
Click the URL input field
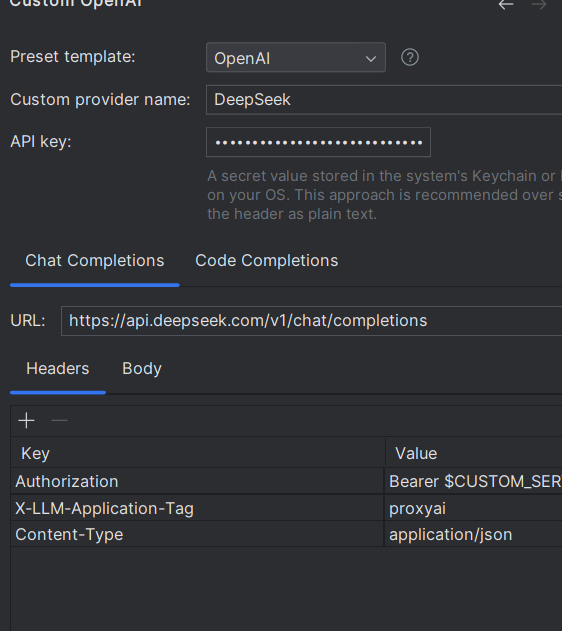tap(311, 321)
